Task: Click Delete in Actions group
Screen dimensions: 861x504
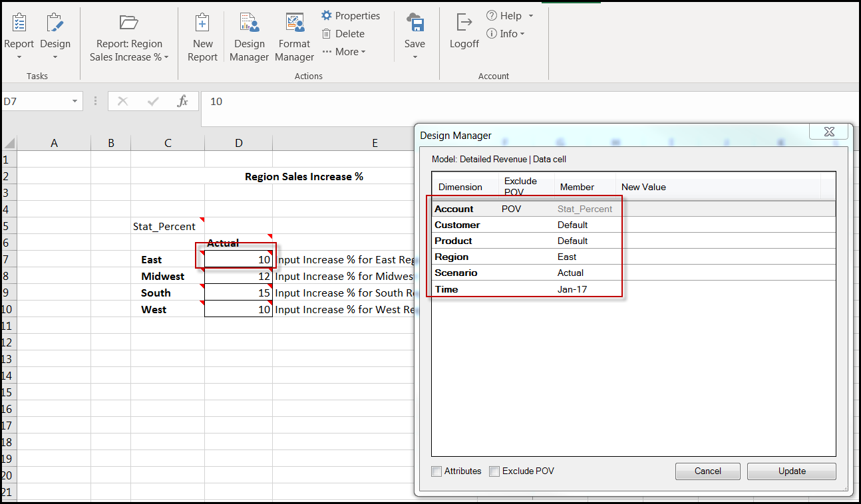Action: pyautogui.click(x=343, y=33)
